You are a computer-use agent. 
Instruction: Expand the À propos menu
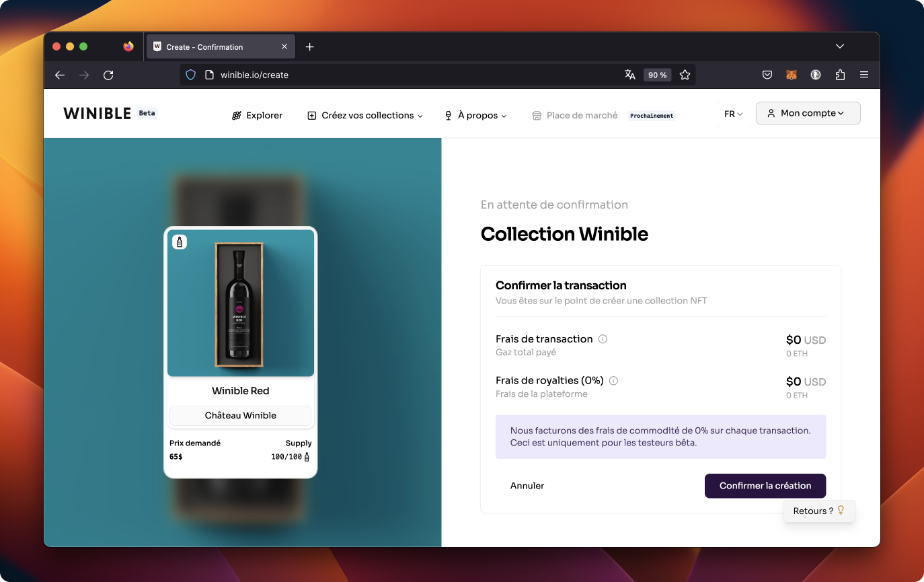pos(475,116)
